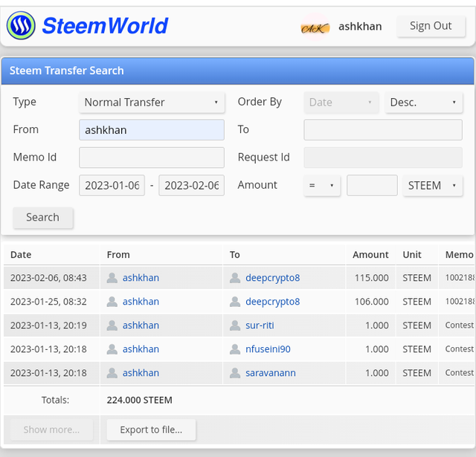Open the SteemWorld title link
Viewport: 476px width, 457px height.
click(105, 26)
